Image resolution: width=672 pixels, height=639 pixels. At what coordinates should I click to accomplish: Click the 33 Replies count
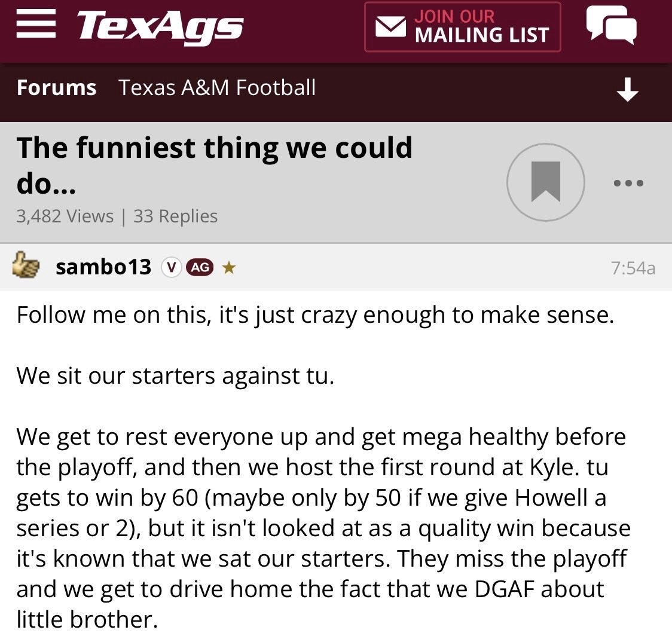tap(175, 216)
